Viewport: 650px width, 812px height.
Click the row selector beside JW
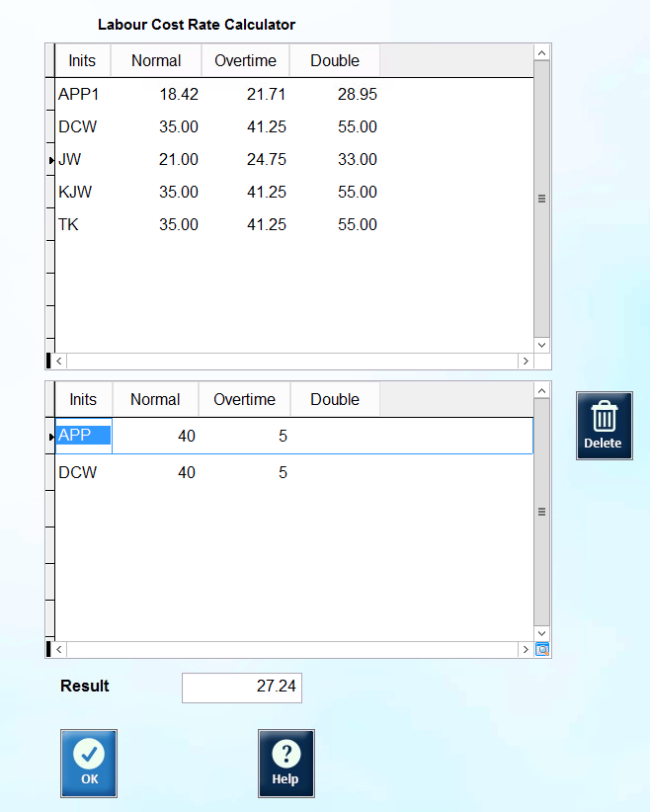[50, 159]
